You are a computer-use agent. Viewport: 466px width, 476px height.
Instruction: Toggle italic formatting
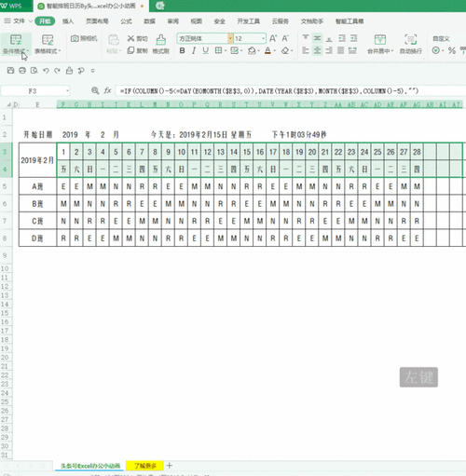click(194, 50)
